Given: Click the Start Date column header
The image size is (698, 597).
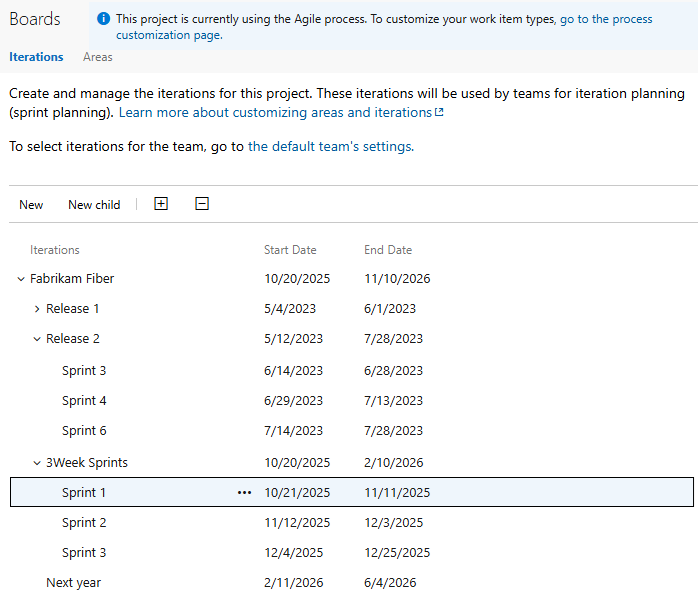Looking at the screenshot, I should point(290,250).
